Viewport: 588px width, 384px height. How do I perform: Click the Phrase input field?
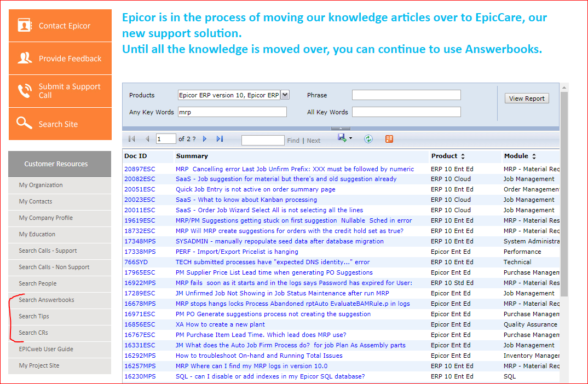tap(406, 95)
